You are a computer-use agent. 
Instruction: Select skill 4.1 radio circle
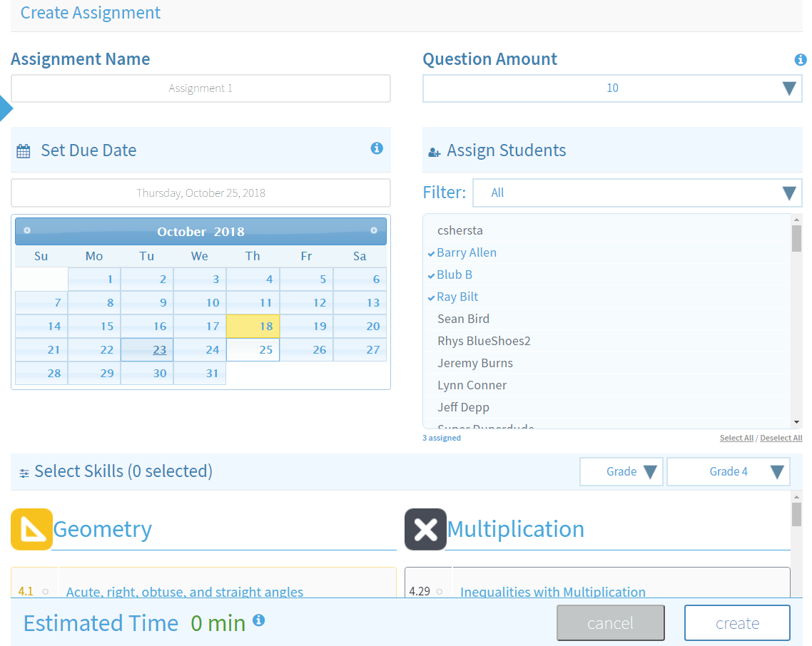pyautogui.click(x=45, y=591)
